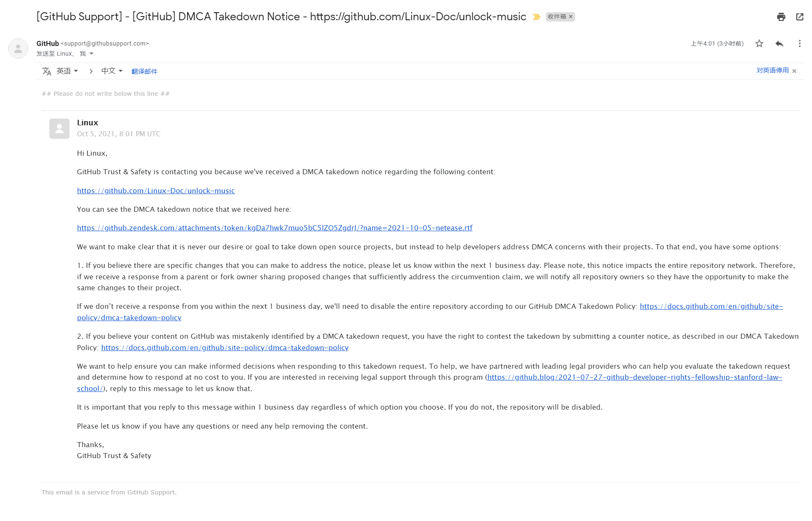This screenshot has width=812, height=521.
Task: Open the zendesk netease.rtf attachment link
Action: pos(274,228)
